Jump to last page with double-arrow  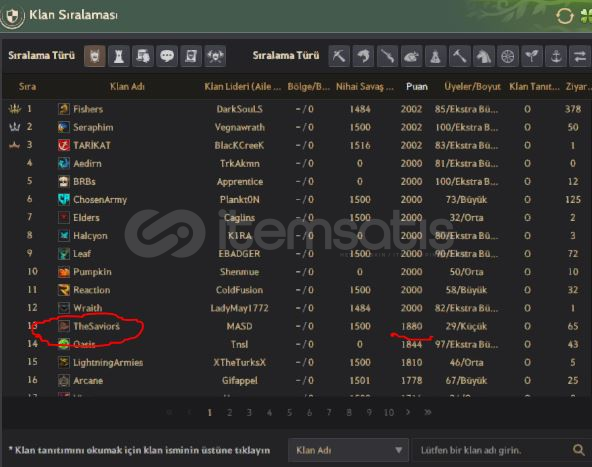(428, 412)
